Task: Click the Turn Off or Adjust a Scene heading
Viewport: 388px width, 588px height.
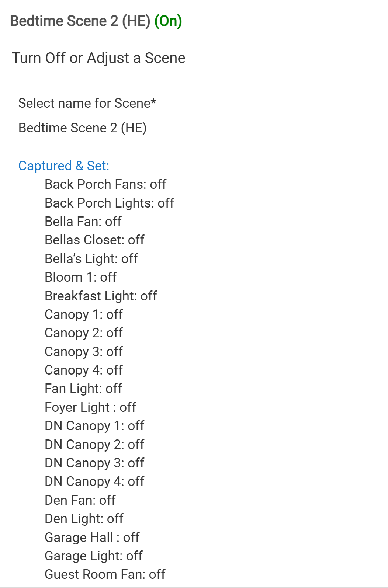Action: tap(98, 58)
